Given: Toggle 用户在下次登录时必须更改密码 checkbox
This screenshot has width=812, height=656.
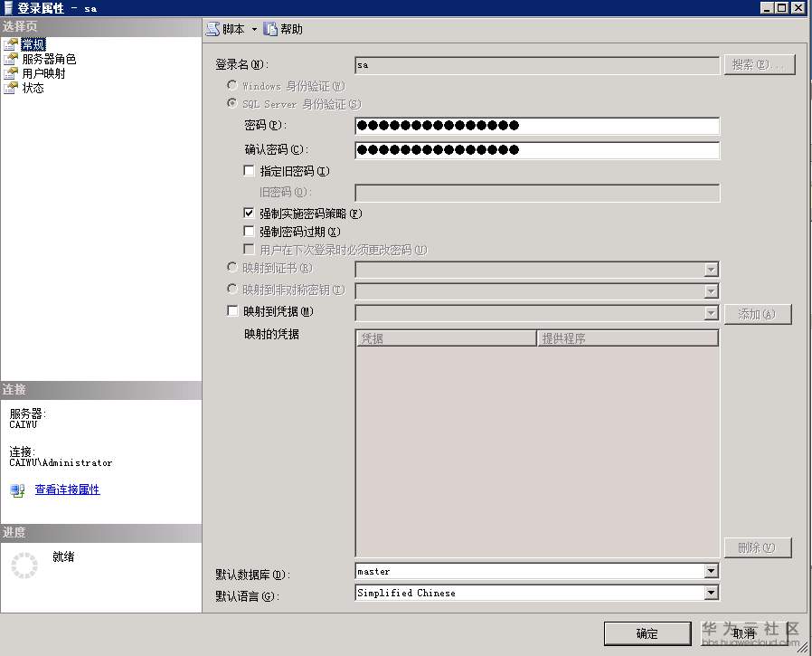Looking at the screenshot, I should (249, 249).
